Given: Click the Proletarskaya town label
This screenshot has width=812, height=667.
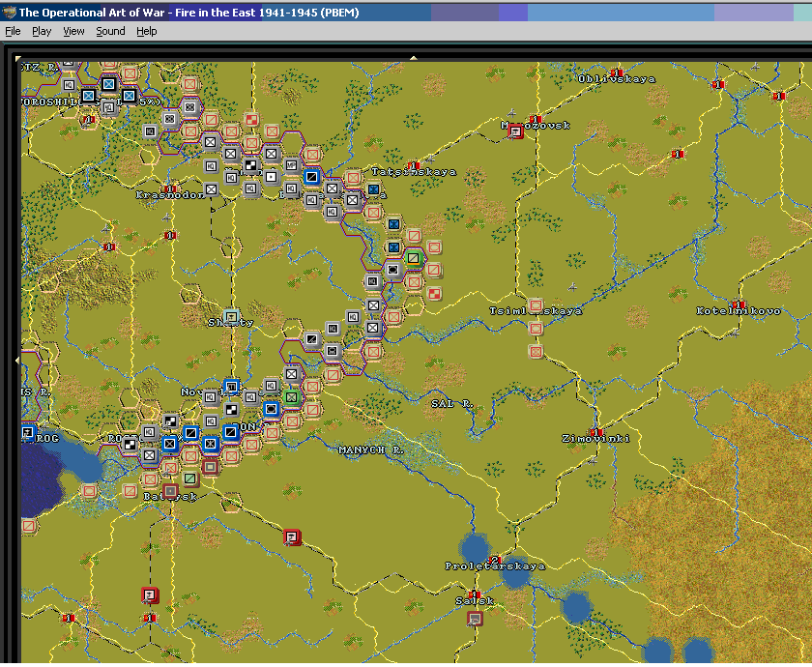Looking at the screenshot, I should (x=495, y=566).
